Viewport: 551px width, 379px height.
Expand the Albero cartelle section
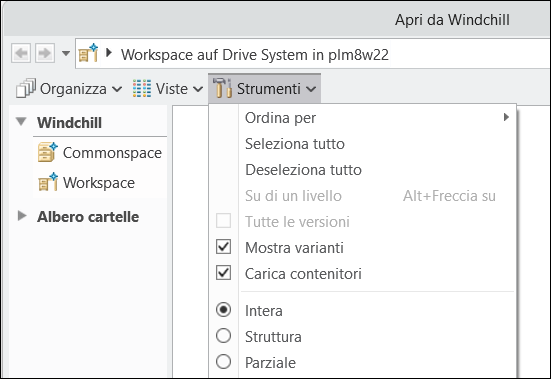click(x=22, y=216)
